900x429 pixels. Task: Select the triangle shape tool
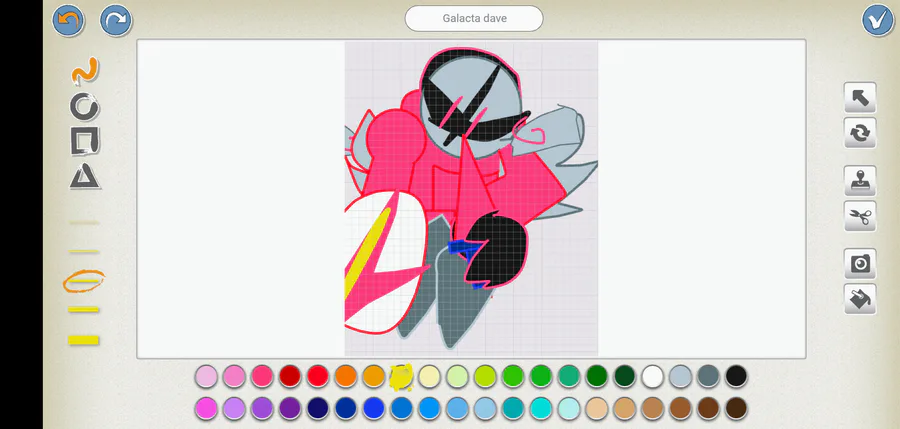coord(85,176)
